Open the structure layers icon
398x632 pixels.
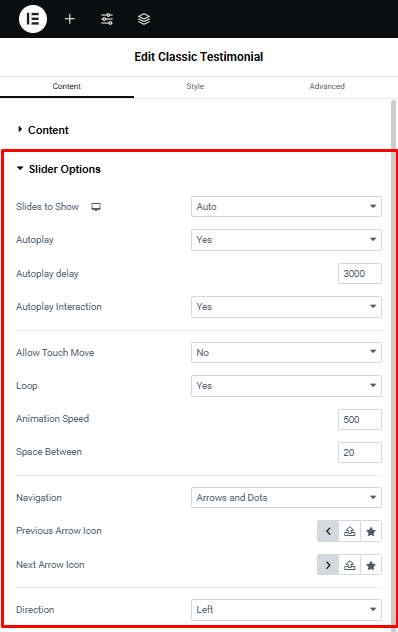[x=144, y=19]
